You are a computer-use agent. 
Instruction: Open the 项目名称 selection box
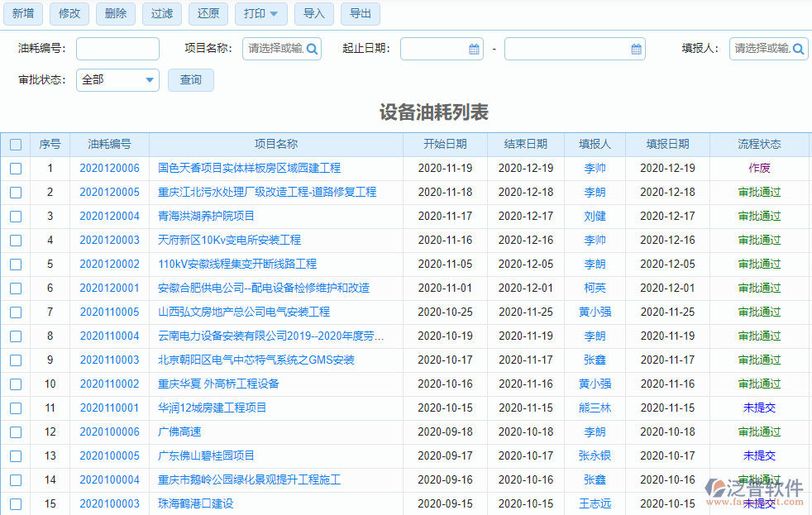(x=273, y=49)
